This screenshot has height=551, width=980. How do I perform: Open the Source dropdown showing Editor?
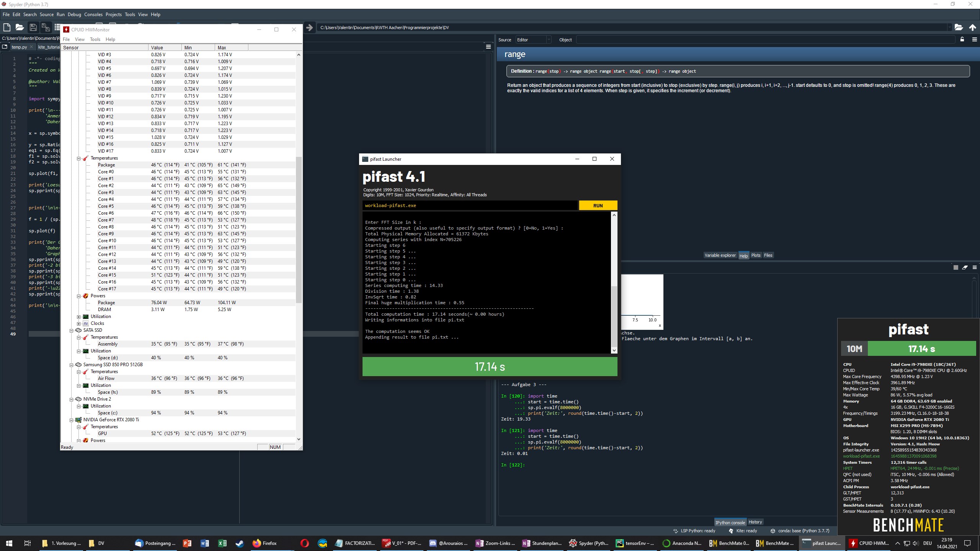(533, 40)
